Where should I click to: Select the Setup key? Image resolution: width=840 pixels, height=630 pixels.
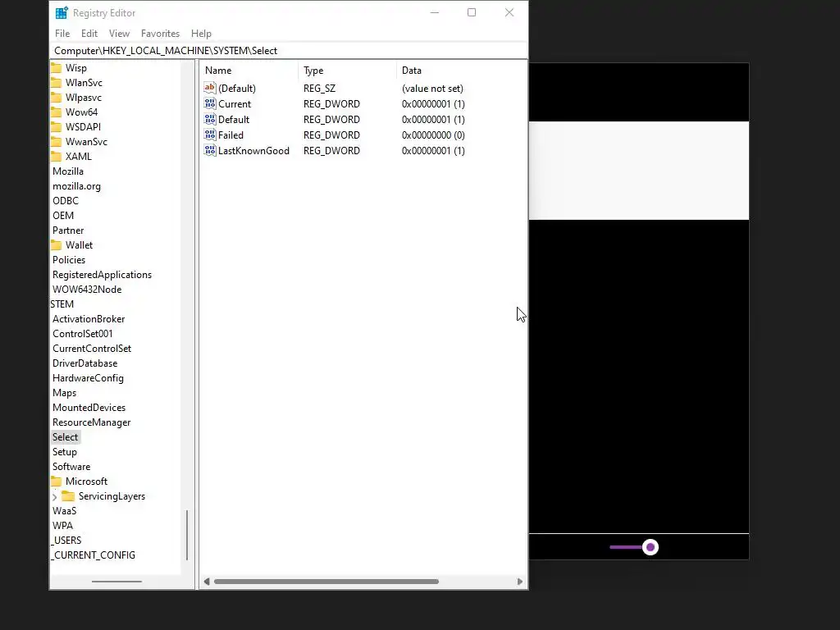pos(64,452)
